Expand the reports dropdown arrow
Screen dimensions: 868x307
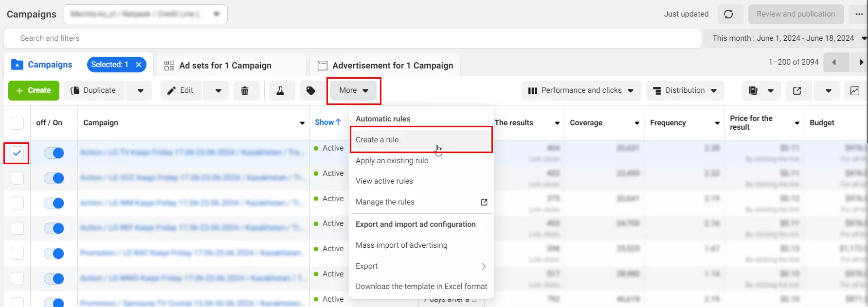pos(771,90)
